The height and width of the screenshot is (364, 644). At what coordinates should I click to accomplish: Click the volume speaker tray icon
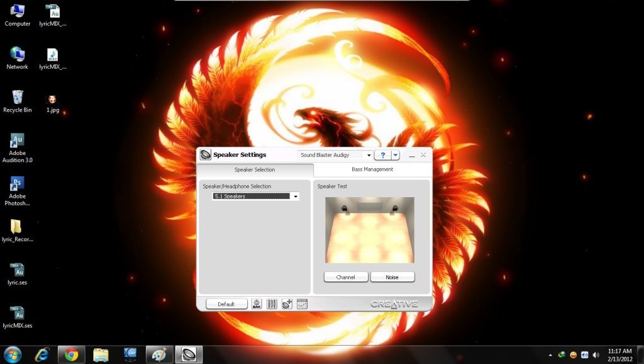click(596, 355)
